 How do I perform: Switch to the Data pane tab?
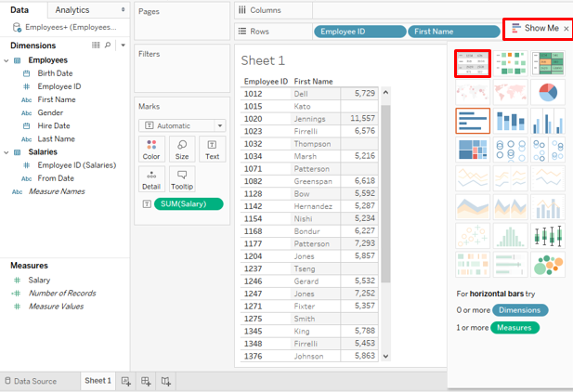[x=20, y=10]
